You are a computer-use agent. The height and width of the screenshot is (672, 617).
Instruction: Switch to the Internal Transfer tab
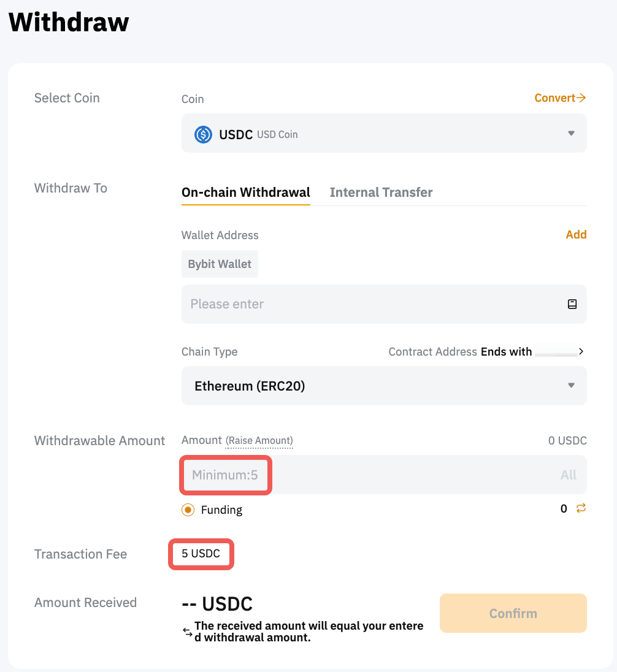coord(381,193)
